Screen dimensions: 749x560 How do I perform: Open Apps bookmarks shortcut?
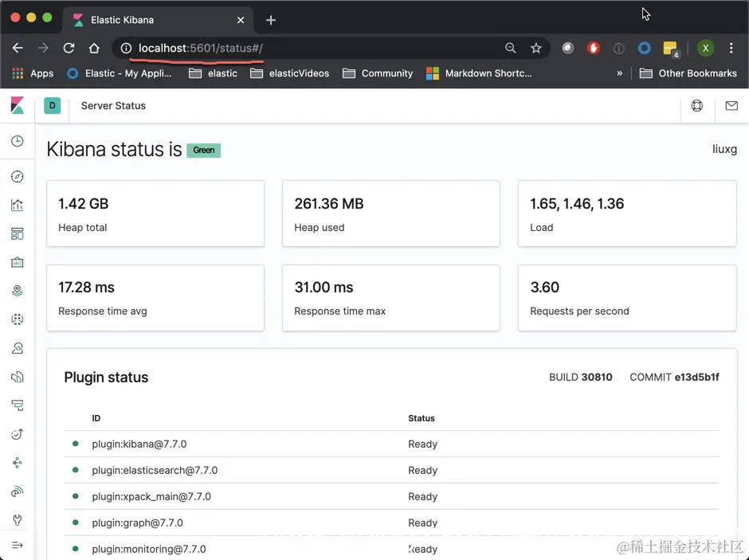33,73
